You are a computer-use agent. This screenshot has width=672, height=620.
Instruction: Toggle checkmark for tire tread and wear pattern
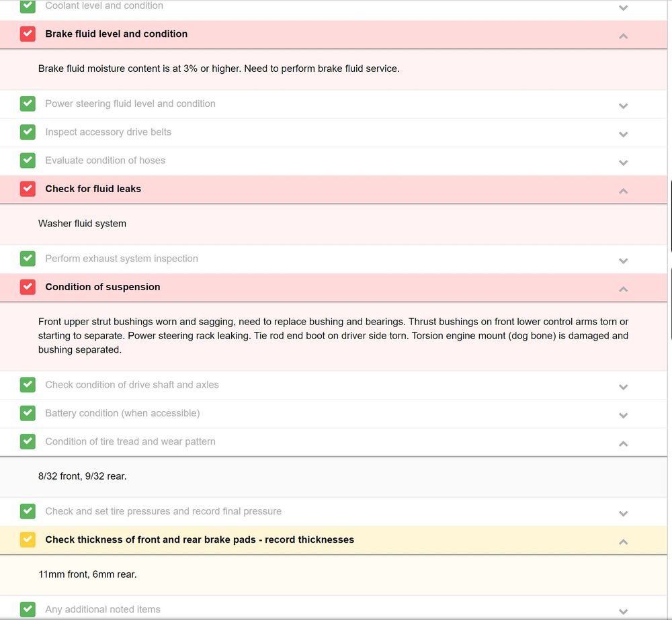[28, 442]
